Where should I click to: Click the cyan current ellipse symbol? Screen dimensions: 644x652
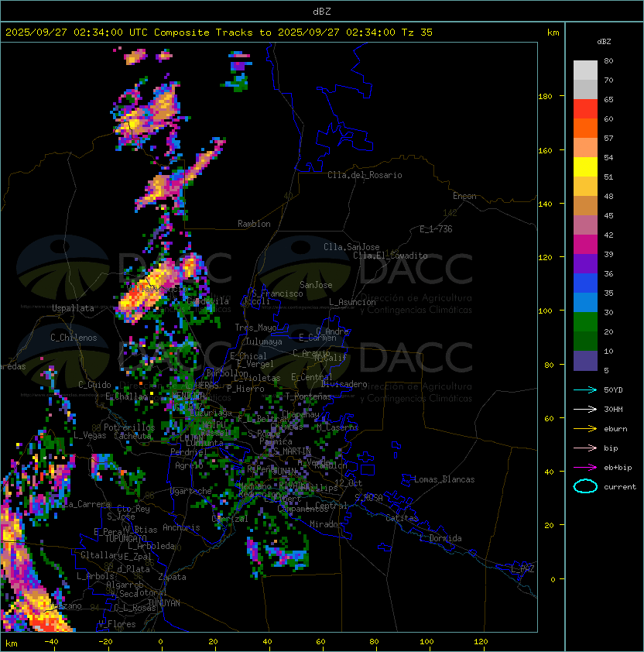(x=585, y=486)
